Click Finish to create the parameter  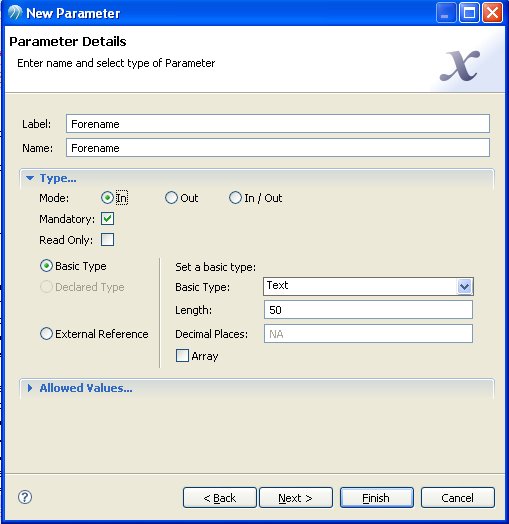tap(377, 498)
